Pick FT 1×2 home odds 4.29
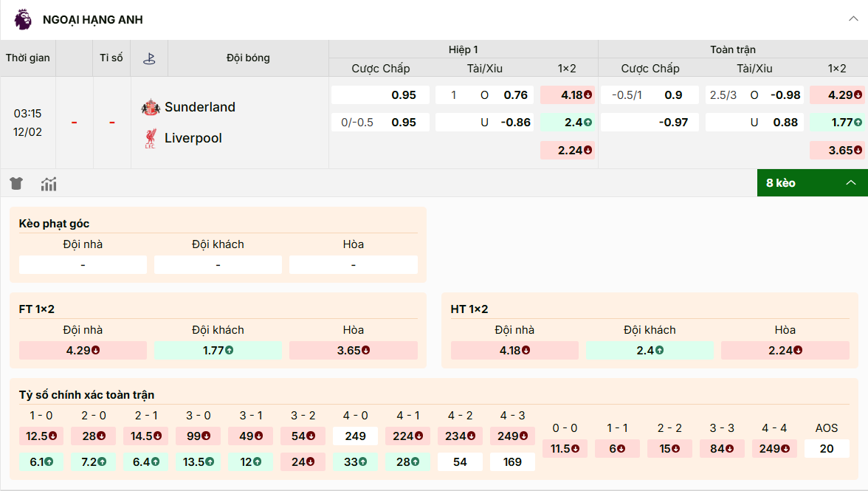The width and height of the screenshot is (868, 491). click(x=83, y=351)
